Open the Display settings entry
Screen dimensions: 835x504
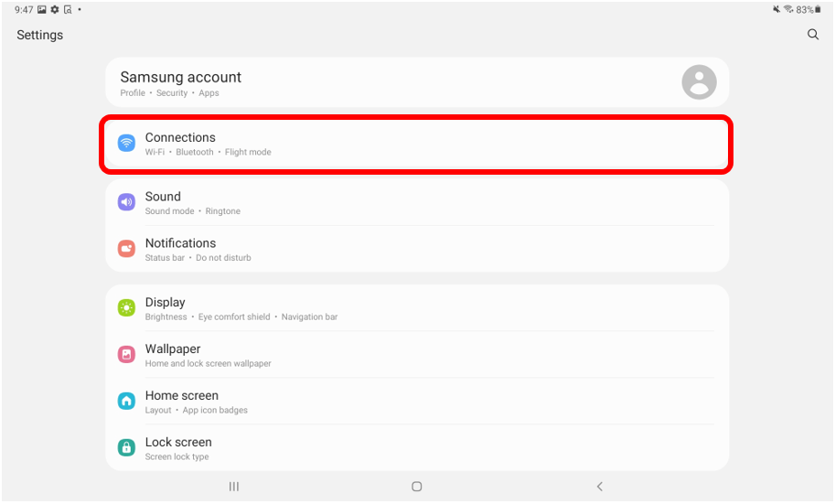point(417,308)
